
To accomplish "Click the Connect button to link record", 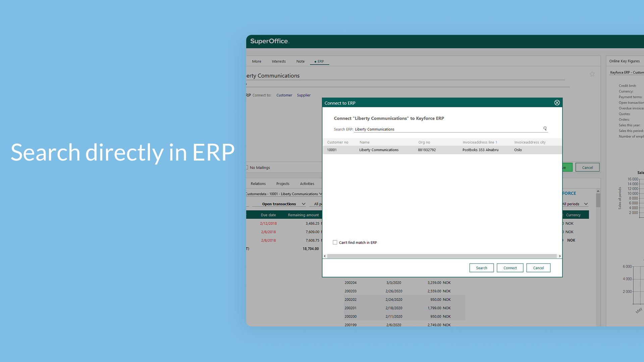I will 509,268.
